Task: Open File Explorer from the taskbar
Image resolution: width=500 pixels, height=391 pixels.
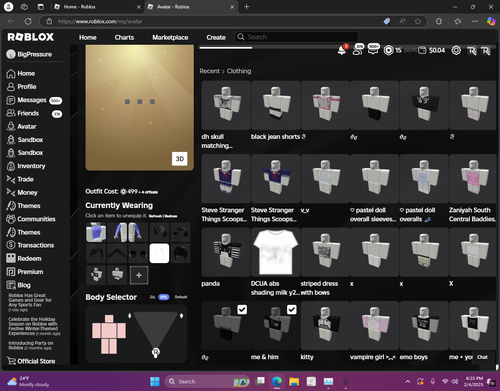Action: 294,381
